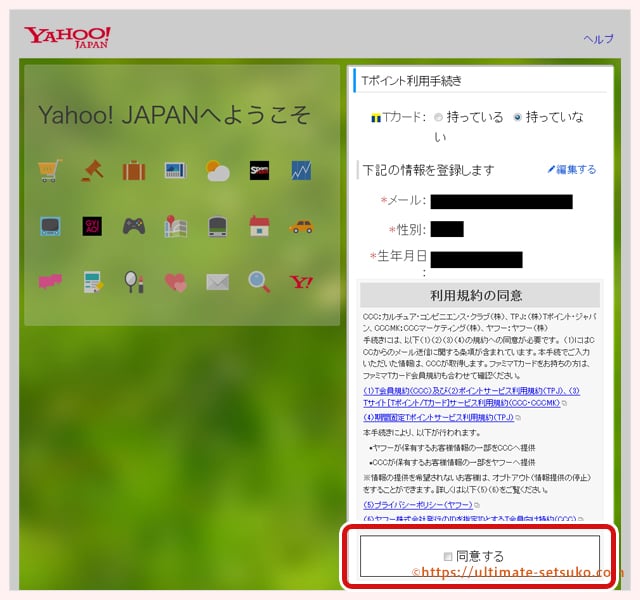Screen dimensions: 640x600
Task: Open the red Y! icon
Action: (301, 282)
